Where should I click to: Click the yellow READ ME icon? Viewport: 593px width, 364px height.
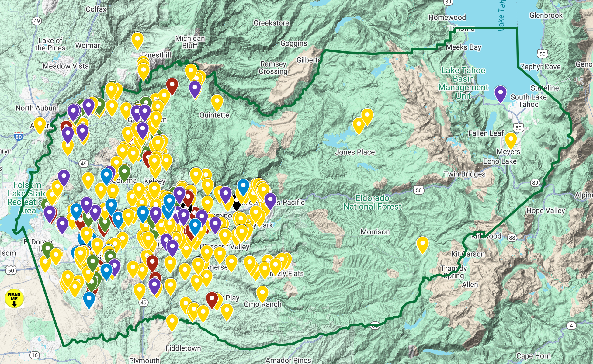(14, 298)
